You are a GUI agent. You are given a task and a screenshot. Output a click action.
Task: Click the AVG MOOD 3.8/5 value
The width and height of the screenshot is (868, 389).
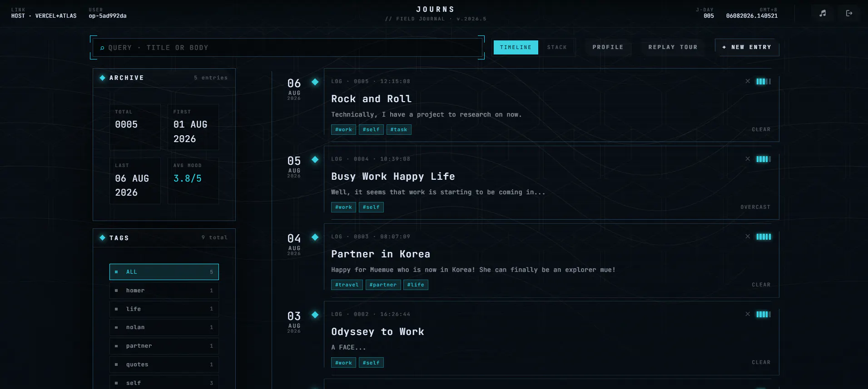(188, 178)
